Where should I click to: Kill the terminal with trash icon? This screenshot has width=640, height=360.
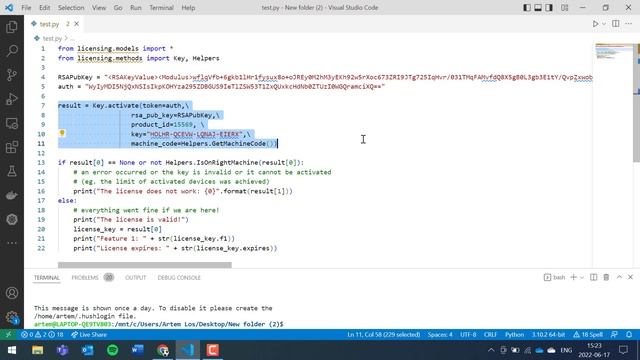tap(606, 278)
